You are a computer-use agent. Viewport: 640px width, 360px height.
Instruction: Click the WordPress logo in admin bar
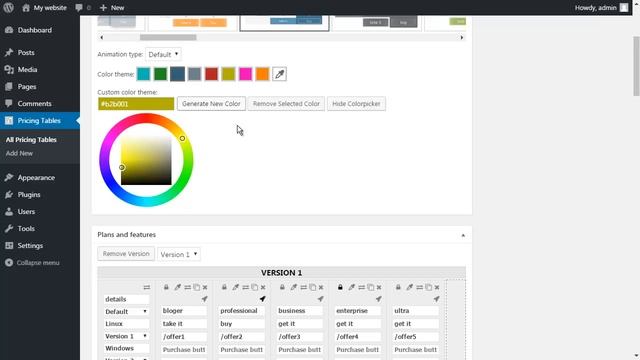8,7
